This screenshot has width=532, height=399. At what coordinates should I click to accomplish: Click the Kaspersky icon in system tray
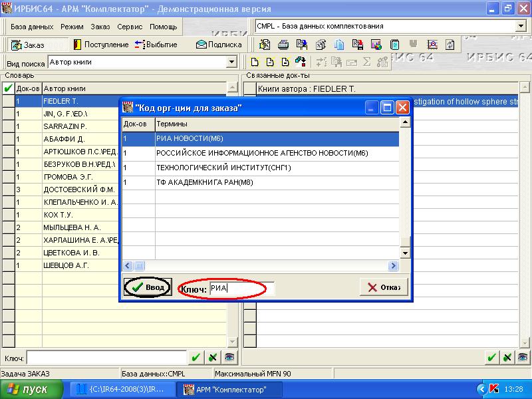point(494,389)
